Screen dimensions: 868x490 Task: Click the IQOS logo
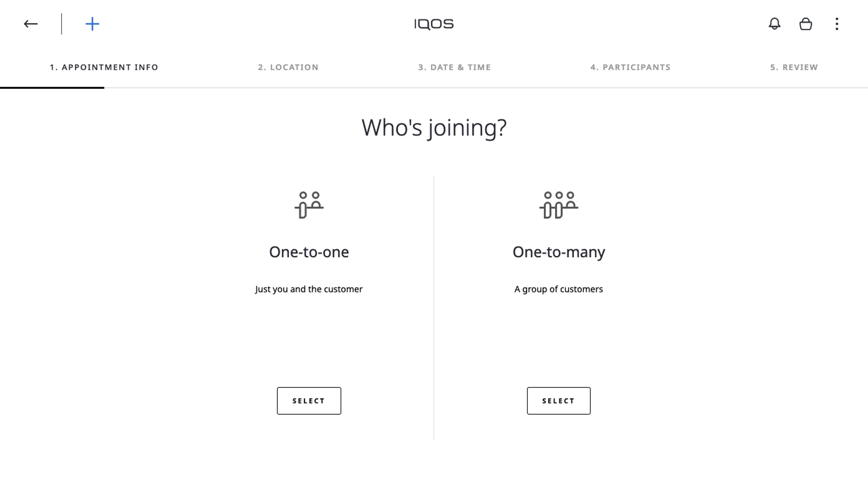434,24
